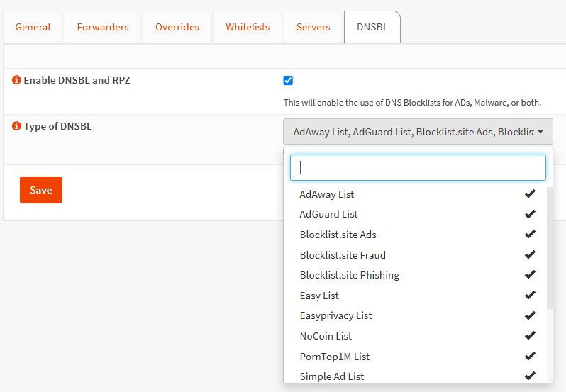Screen dimensions: 566x392
Task: Click checkmark icon next to Blocklist.site Fraud
Action: [529, 255]
